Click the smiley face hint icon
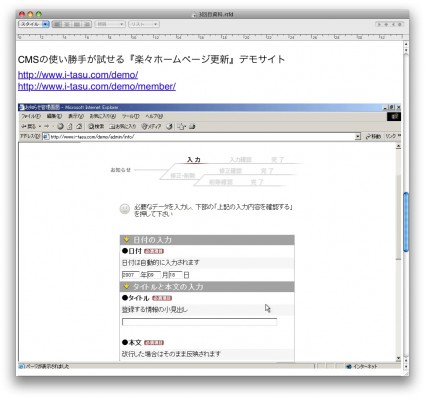 pos(125,209)
